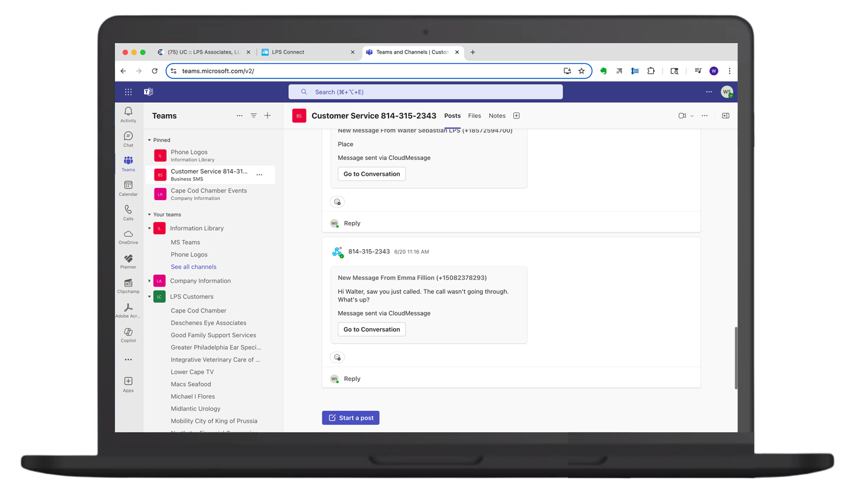Expand Company Information team

click(150, 281)
